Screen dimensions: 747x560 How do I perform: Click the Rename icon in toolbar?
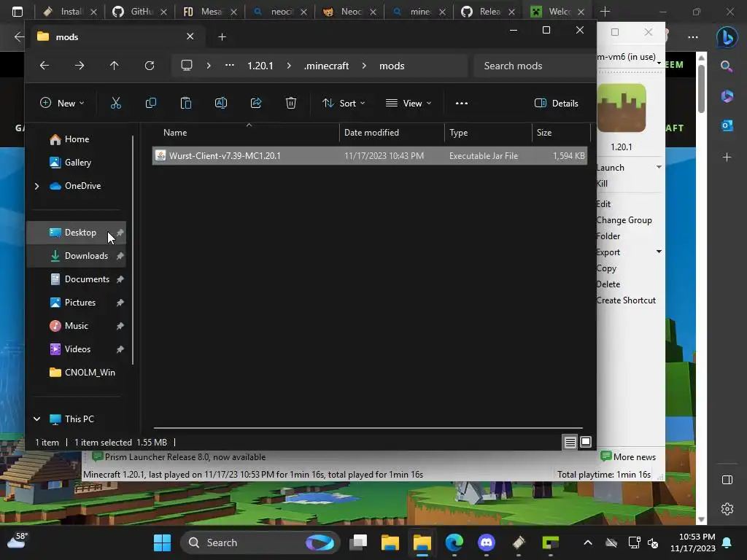click(221, 103)
